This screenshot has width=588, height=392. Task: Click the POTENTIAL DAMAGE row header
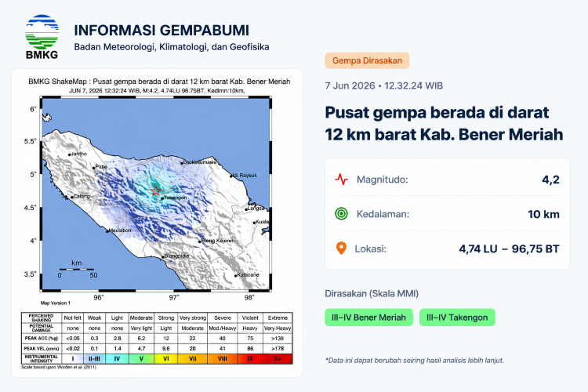click(x=42, y=328)
